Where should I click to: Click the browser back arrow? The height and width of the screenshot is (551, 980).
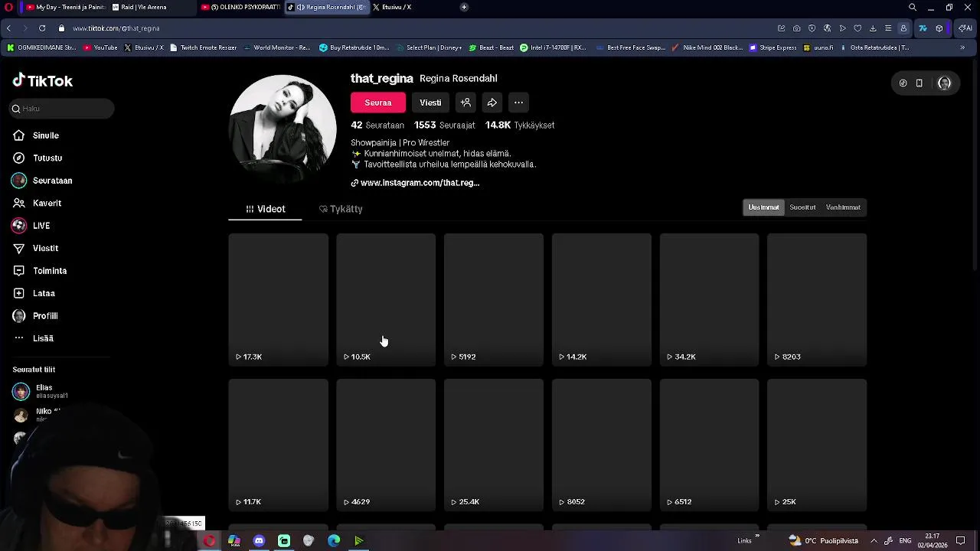click(x=8, y=28)
